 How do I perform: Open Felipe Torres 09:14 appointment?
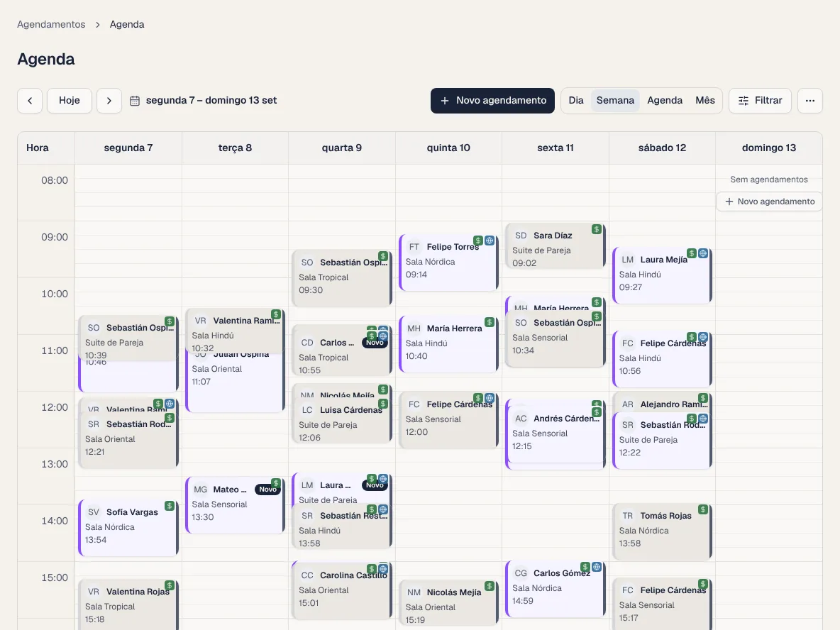click(x=449, y=262)
